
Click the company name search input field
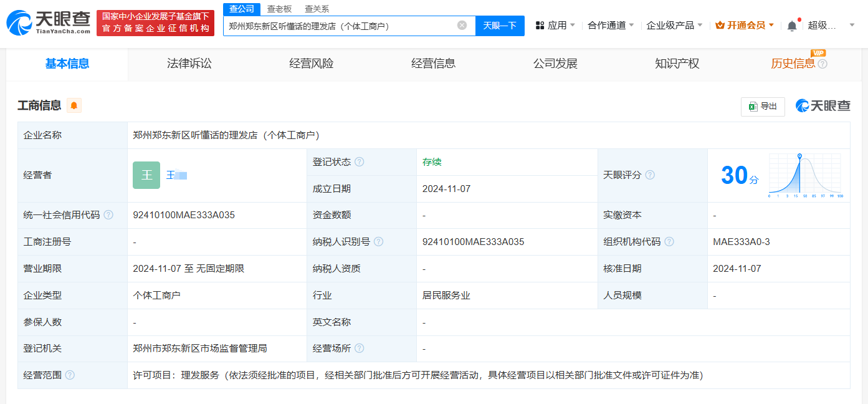coord(340,26)
